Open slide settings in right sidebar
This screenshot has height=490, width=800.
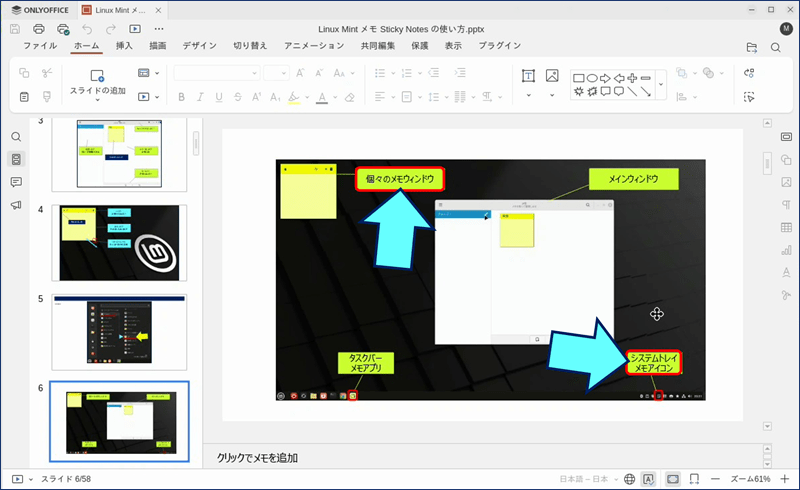click(x=786, y=137)
